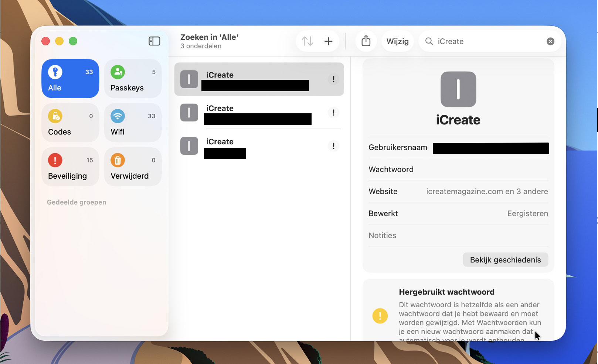Viewport: 598px width, 364px height.
Task: Select the second iCreate entry in list
Action: [259, 113]
